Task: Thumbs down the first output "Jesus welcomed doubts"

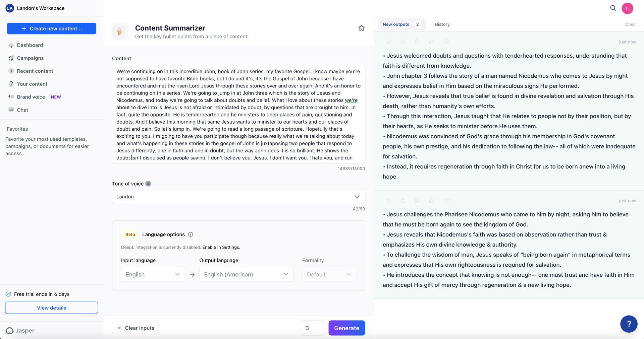Action: coord(446,42)
